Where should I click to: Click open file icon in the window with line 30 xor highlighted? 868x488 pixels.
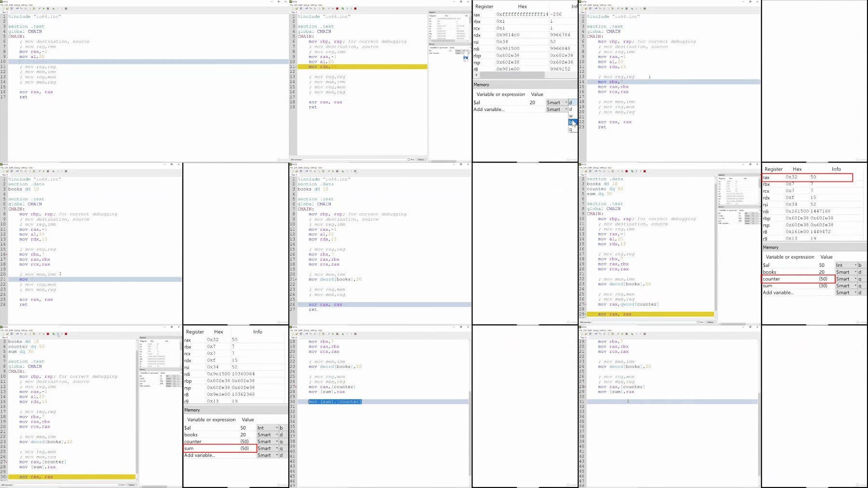pyautogui.click(x=7, y=334)
